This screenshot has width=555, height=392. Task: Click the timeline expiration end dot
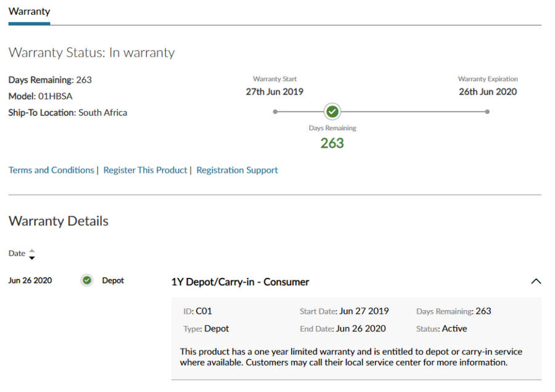pyautogui.click(x=487, y=112)
